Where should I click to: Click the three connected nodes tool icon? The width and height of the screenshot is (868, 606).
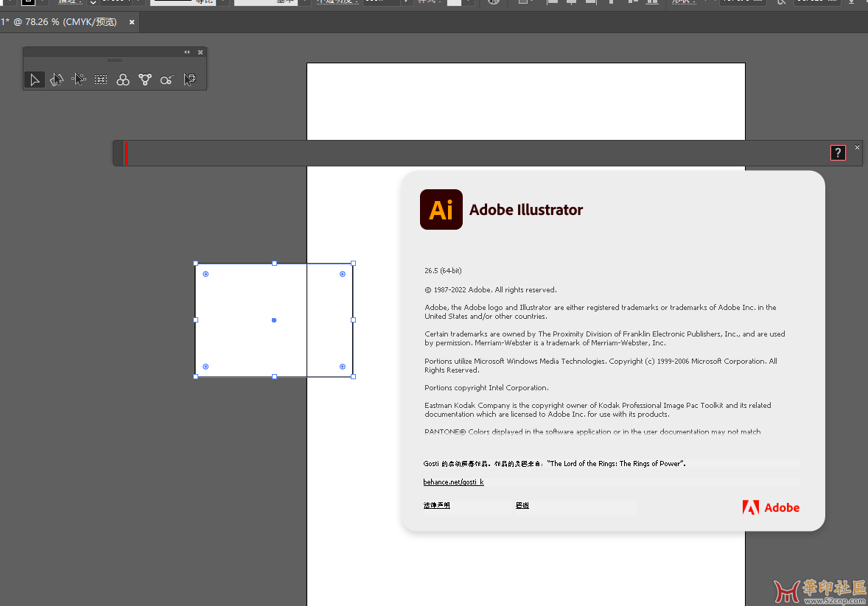click(x=145, y=80)
